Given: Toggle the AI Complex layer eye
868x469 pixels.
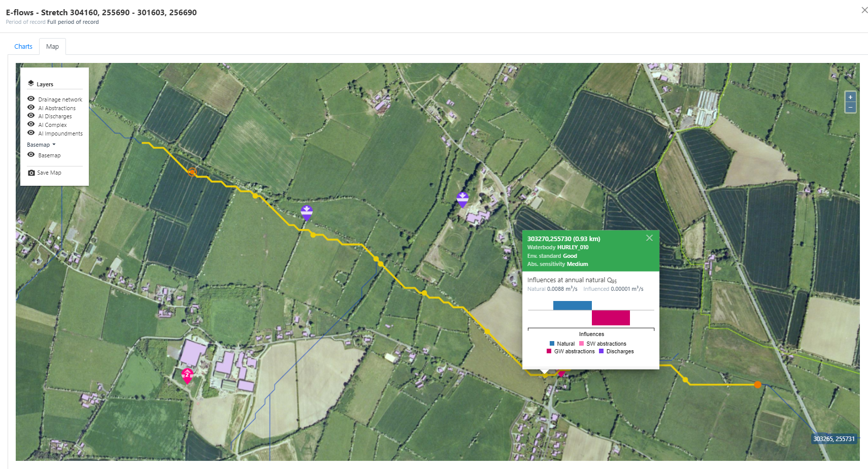Looking at the screenshot, I should point(31,124).
